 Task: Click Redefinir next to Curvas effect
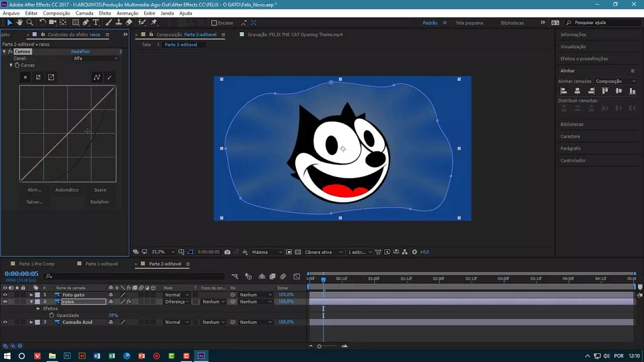[80, 51]
